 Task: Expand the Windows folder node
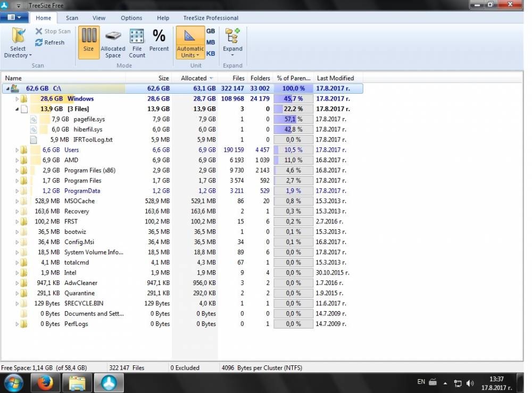17,99
